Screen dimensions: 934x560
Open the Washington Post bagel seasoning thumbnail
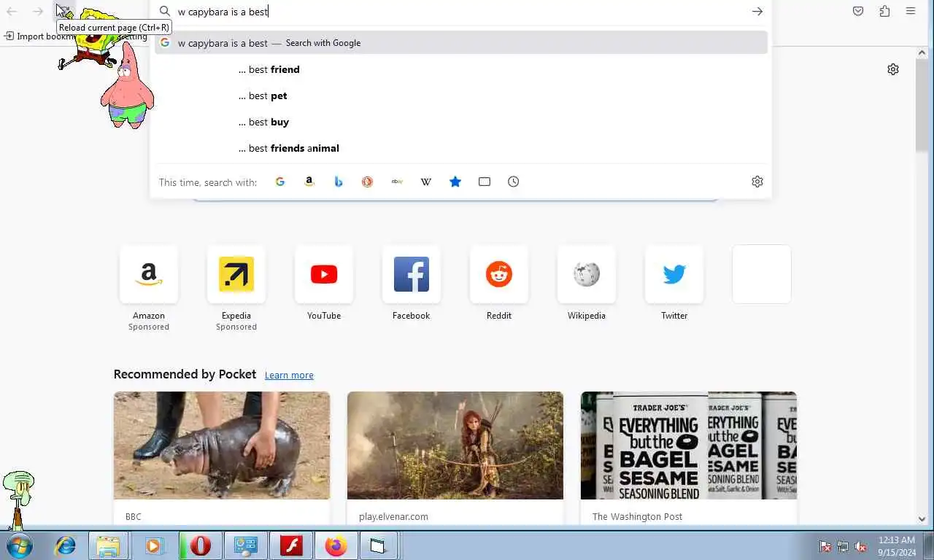[689, 446]
